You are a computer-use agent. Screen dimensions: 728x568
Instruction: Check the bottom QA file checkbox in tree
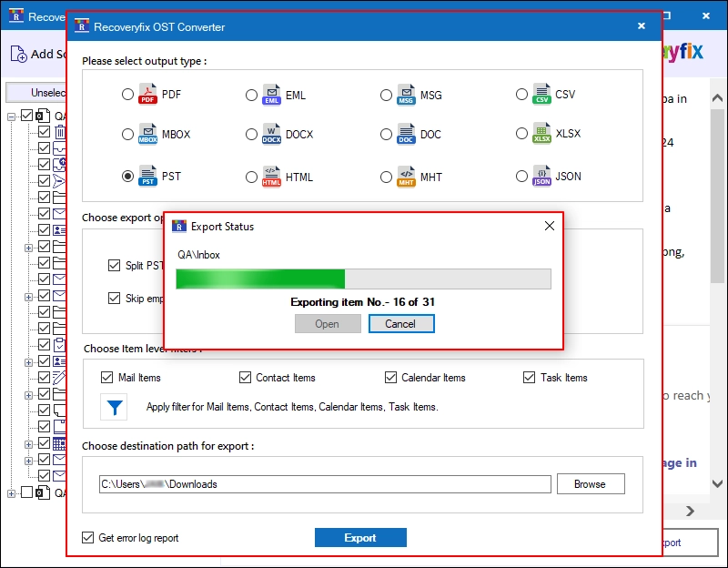coord(27,492)
